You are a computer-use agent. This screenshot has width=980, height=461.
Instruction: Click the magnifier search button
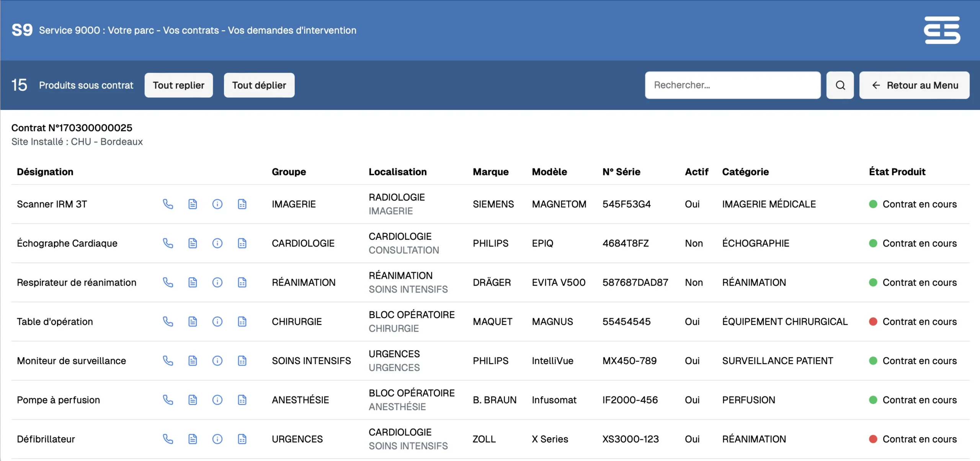point(840,85)
